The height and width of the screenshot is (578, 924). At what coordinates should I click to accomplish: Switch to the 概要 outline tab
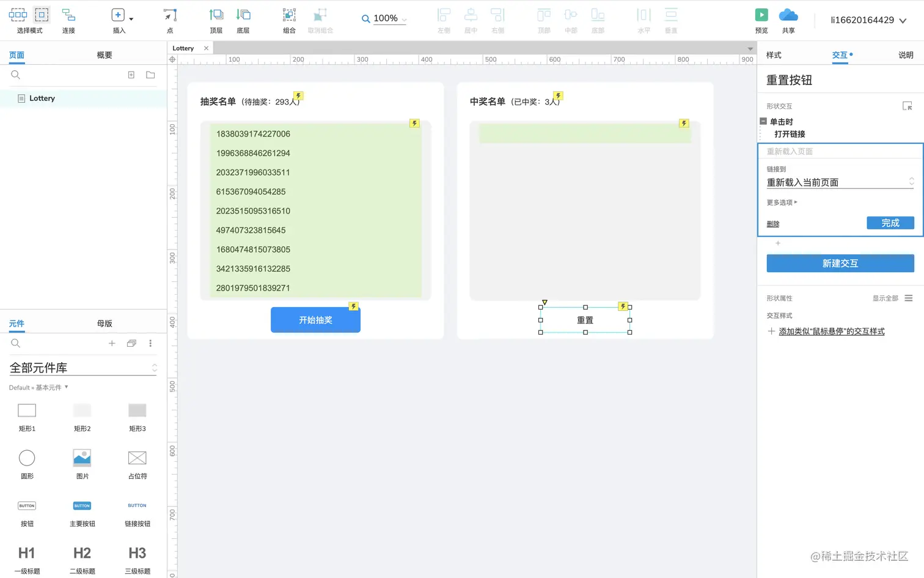[105, 55]
